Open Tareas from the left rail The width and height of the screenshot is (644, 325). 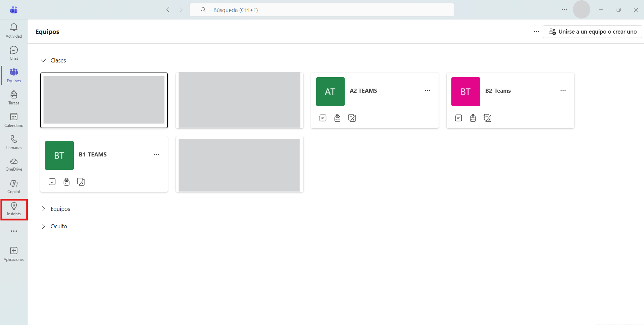point(14,98)
